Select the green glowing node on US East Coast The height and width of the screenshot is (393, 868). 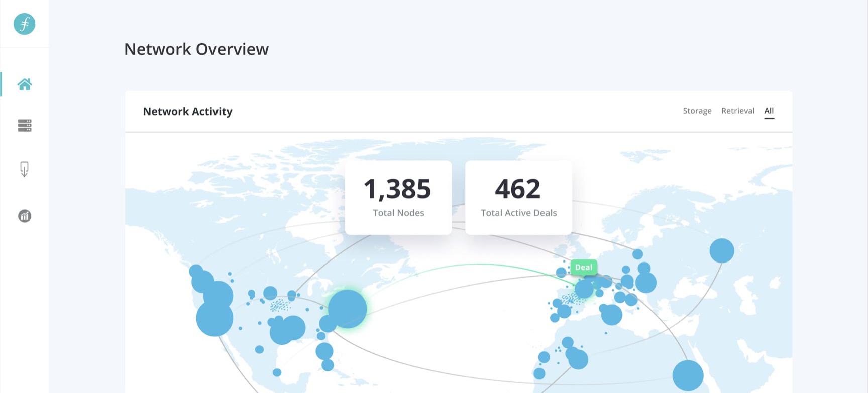click(347, 309)
